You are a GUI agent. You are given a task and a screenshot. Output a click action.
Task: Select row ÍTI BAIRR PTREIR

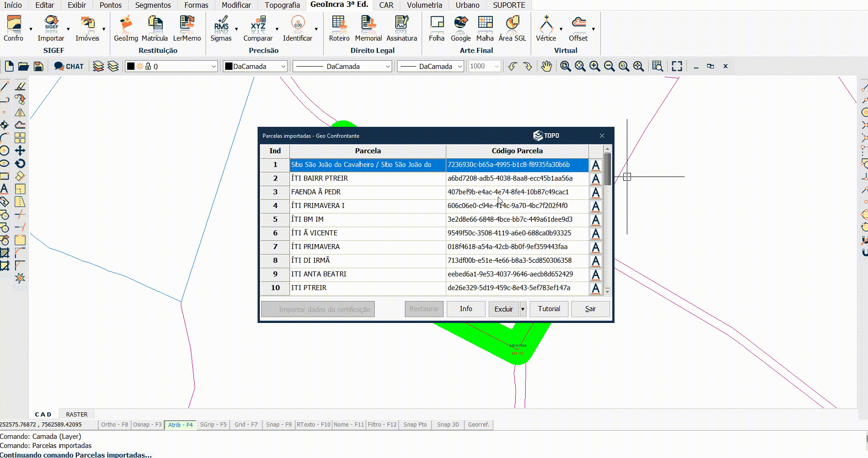point(367,178)
